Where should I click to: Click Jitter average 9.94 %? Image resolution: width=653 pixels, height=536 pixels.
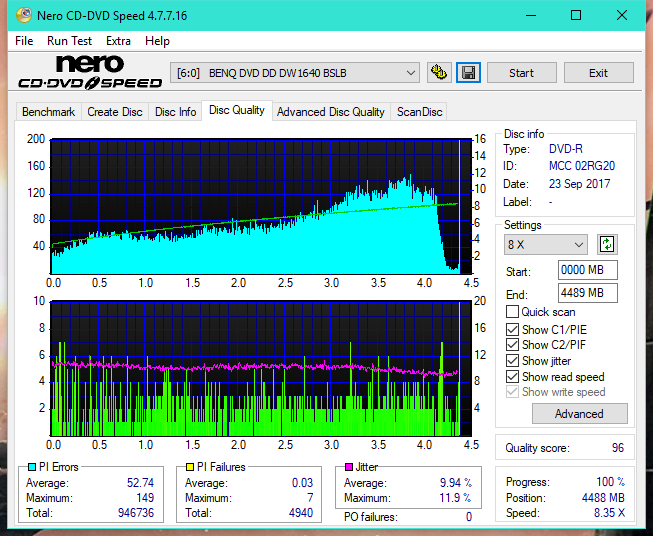(x=456, y=483)
